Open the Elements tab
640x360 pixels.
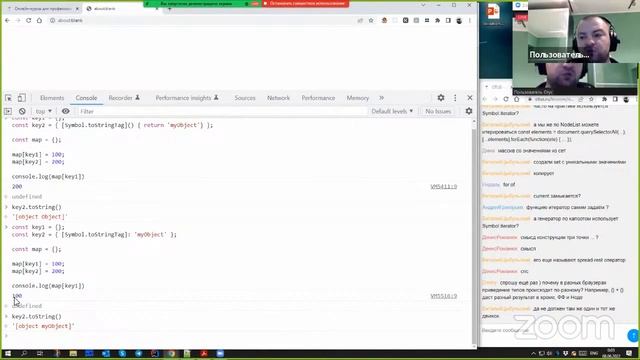[x=52, y=98]
